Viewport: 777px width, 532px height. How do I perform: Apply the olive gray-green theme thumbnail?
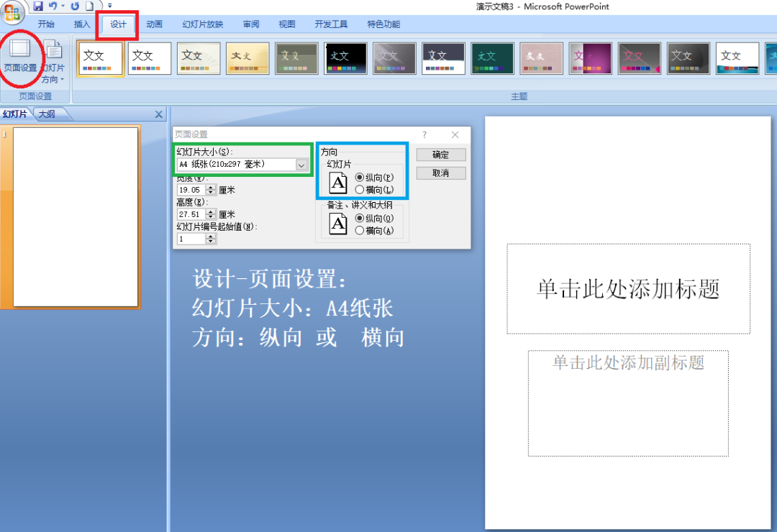point(297,58)
